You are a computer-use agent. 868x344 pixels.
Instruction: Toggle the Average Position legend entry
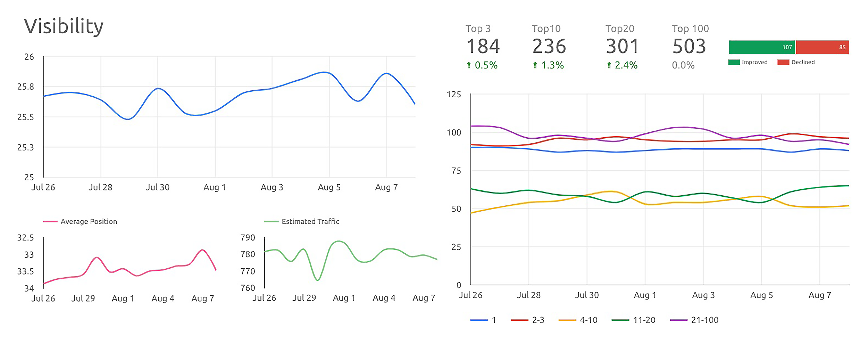[x=81, y=221]
